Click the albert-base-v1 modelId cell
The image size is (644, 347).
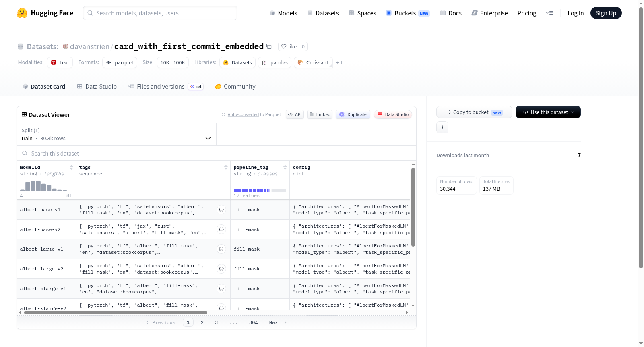[46, 210]
